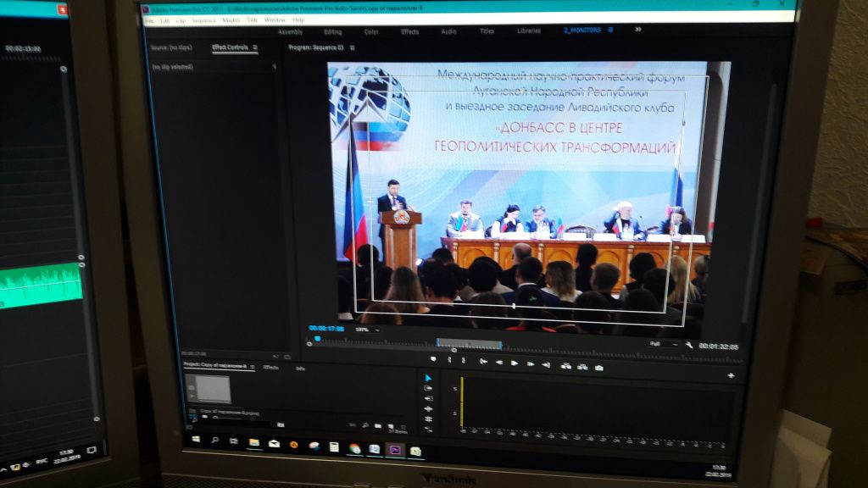The height and width of the screenshot is (488, 868).
Task: Open the Edit menu
Action: pos(165,21)
